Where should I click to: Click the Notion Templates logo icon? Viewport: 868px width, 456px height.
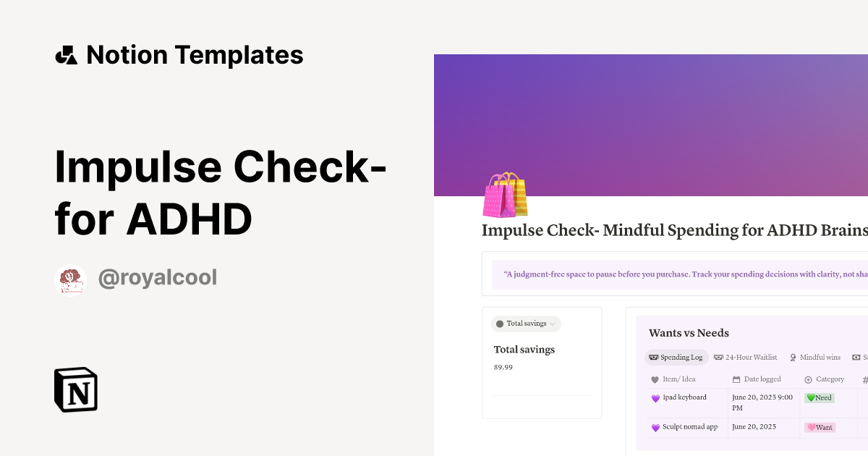66,54
